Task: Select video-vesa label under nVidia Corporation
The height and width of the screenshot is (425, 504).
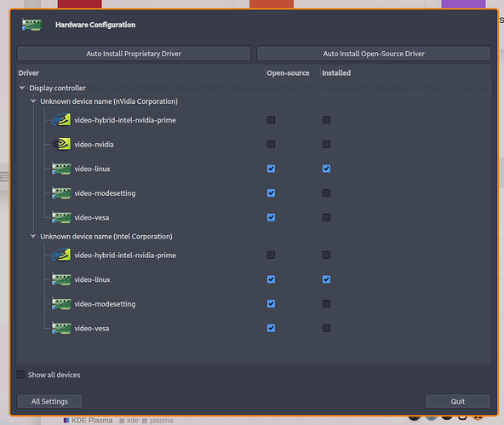Action: coord(92,218)
